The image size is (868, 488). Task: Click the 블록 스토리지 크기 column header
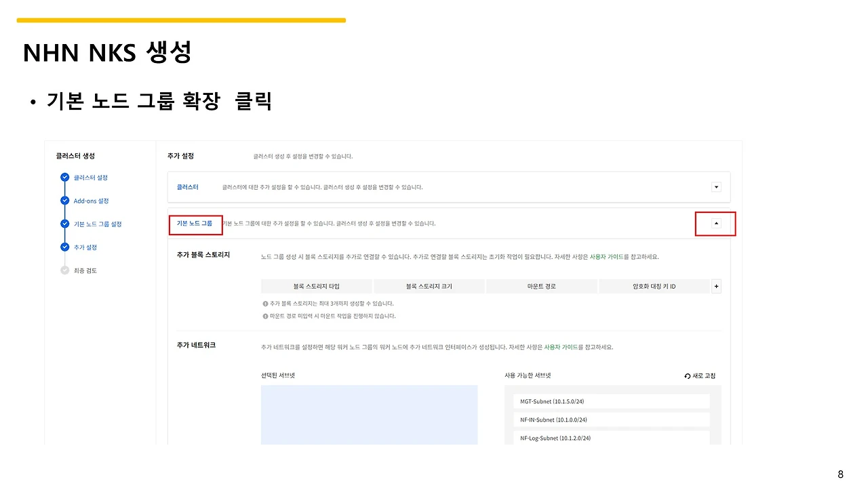tap(429, 286)
